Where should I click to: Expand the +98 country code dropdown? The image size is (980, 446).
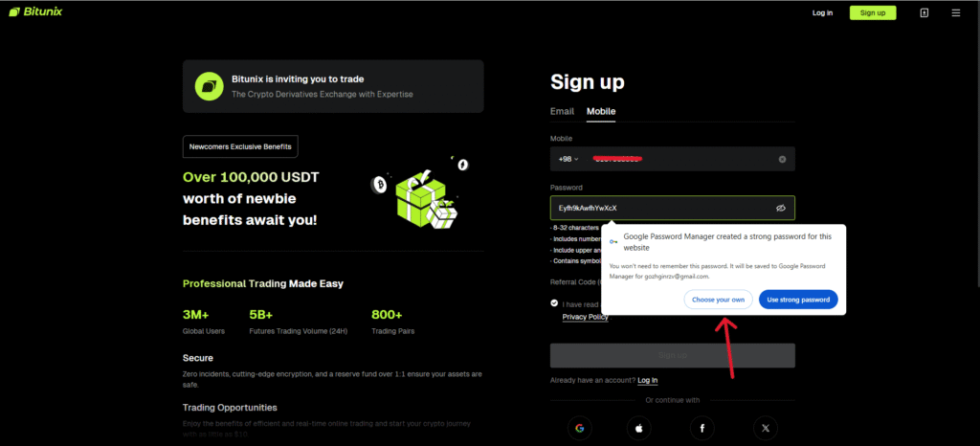pos(568,159)
